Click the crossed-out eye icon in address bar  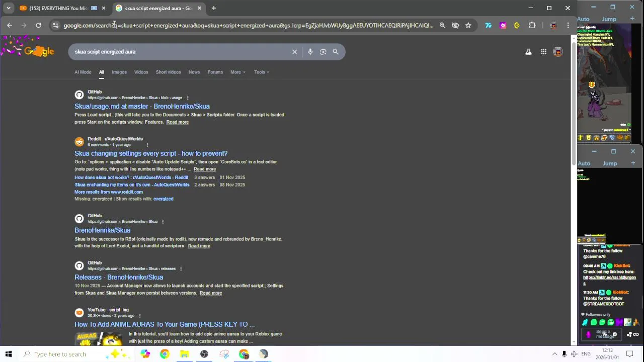(455, 25)
